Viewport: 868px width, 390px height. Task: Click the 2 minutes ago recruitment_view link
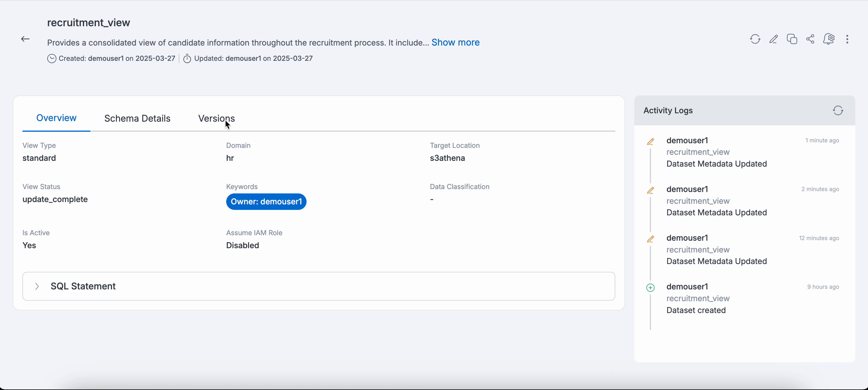[698, 201]
